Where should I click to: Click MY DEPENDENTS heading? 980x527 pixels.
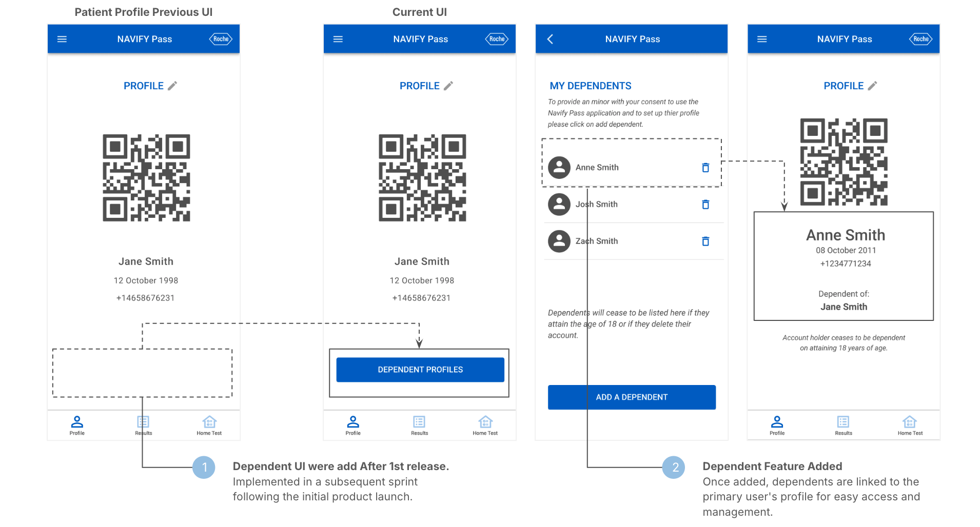click(591, 86)
